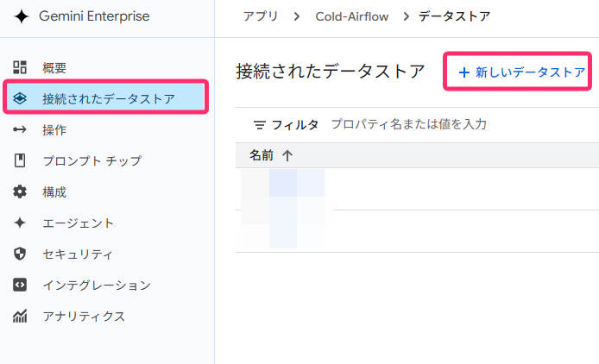Click the Gemini Enterprise title text
Screen dimensions: 599x364
(x=94, y=16)
